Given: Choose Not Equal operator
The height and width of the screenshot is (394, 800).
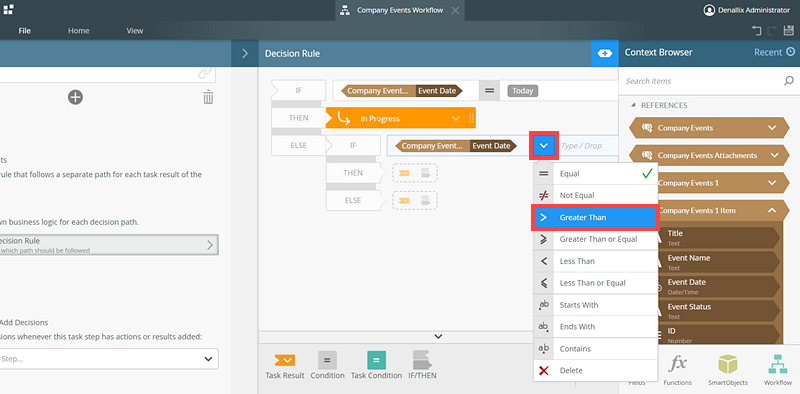Looking at the screenshot, I should pos(595,195).
